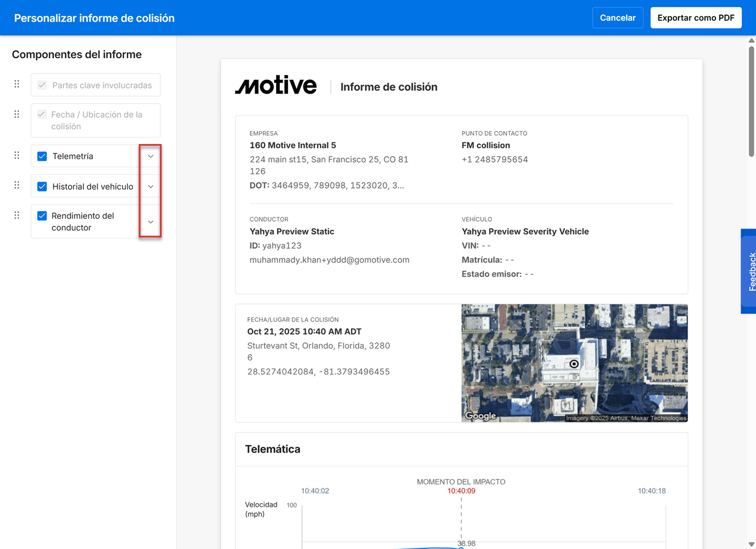Click the Motive logo in the report
The height and width of the screenshot is (549, 756).
(276, 86)
